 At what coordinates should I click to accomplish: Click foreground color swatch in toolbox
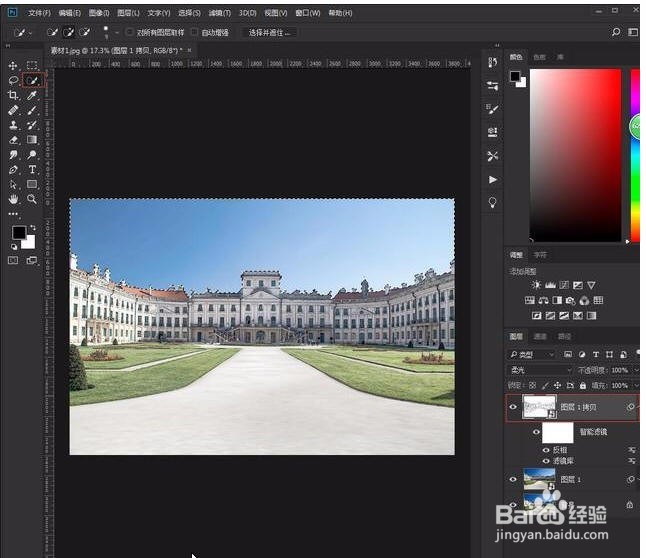(x=19, y=233)
